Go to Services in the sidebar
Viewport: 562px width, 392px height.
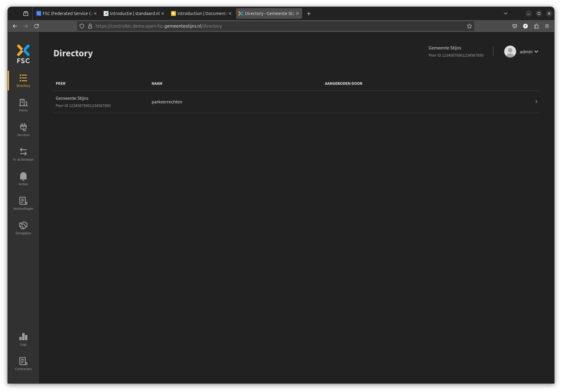coord(23,130)
